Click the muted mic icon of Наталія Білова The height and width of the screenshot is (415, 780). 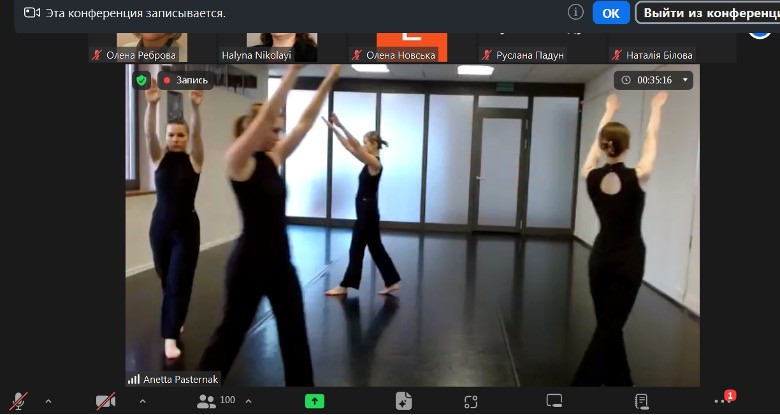click(617, 55)
